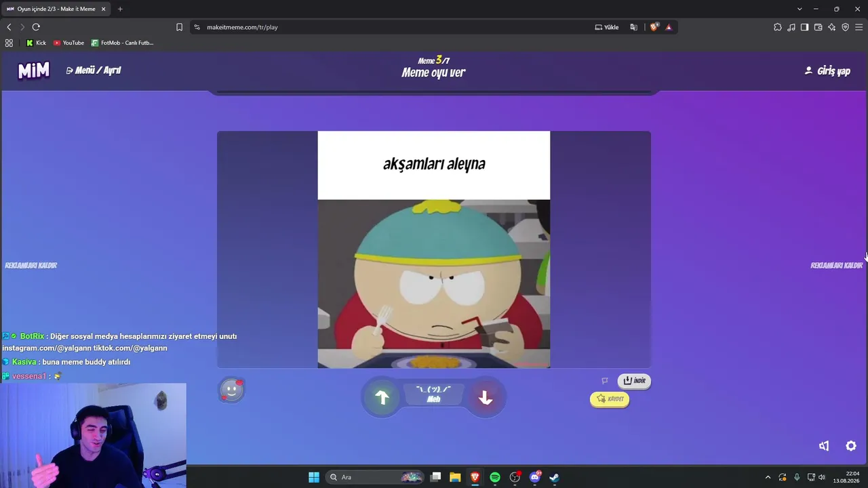Mute the game sound speaker icon
868x488 pixels.
[x=824, y=445]
